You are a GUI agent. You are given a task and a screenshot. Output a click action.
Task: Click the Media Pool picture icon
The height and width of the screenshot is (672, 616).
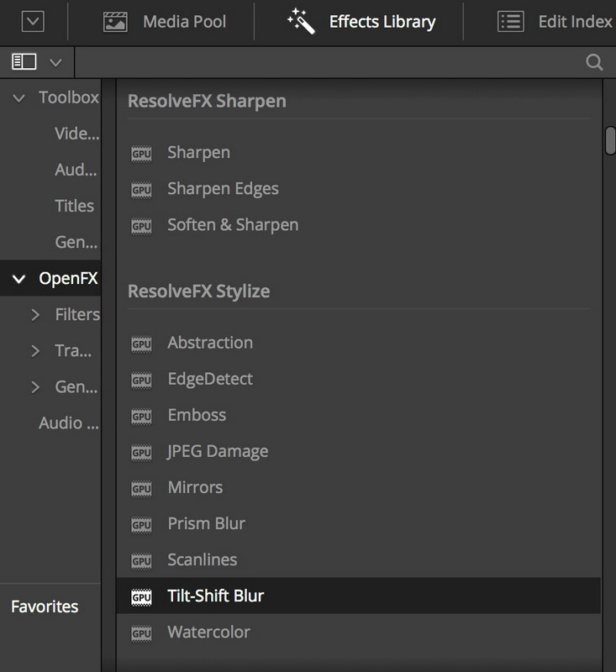[x=115, y=22]
